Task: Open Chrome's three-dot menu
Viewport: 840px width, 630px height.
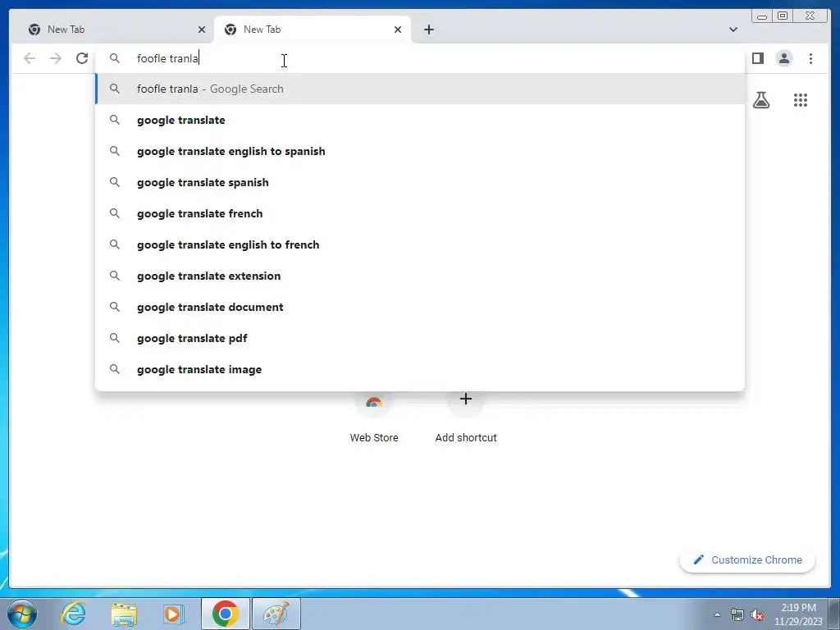Action: 810,58
